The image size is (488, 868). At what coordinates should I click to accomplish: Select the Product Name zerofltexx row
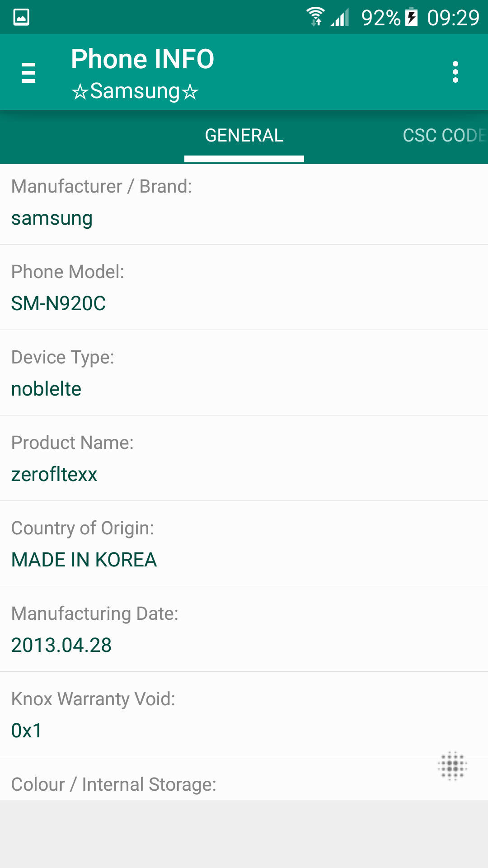pyautogui.click(x=244, y=458)
